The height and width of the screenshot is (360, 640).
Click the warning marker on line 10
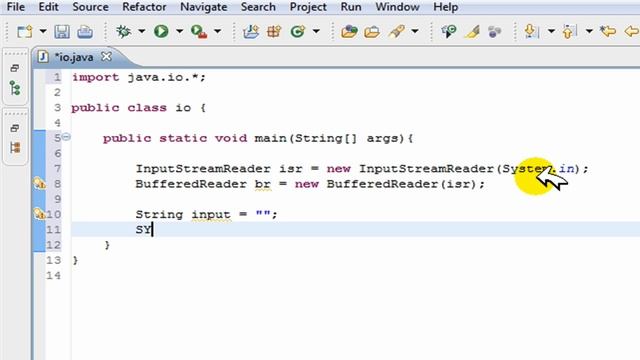click(39, 213)
